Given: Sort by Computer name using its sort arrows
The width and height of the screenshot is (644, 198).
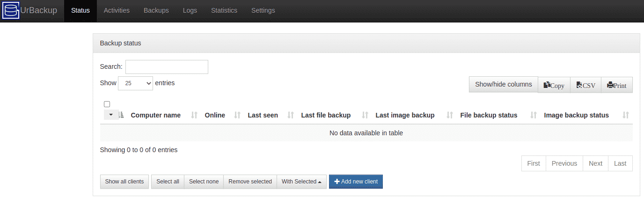Looking at the screenshot, I should tap(195, 115).
